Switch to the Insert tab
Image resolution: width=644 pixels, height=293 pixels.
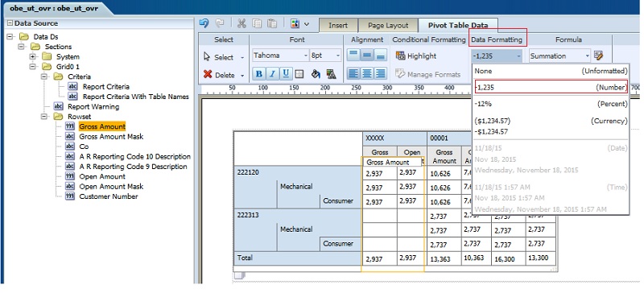pos(338,25)
